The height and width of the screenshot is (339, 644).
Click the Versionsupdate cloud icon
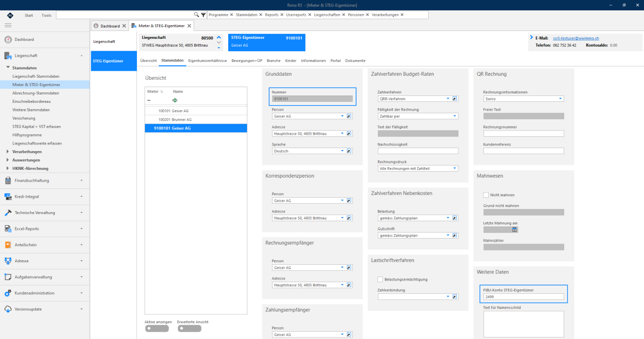8,309
